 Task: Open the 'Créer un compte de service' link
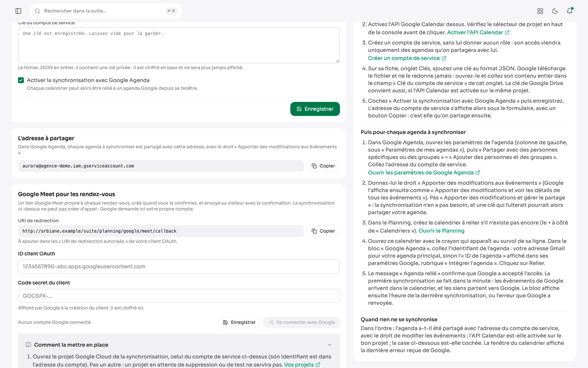click(407, 58)
